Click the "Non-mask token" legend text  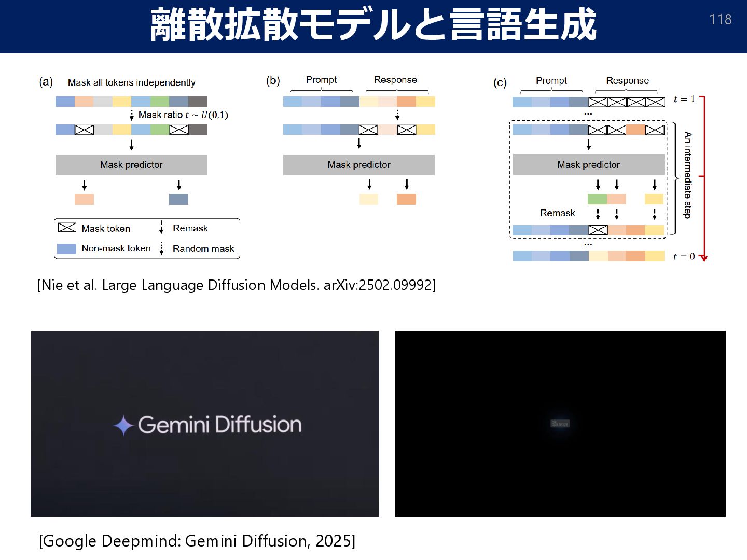(116, 248)
